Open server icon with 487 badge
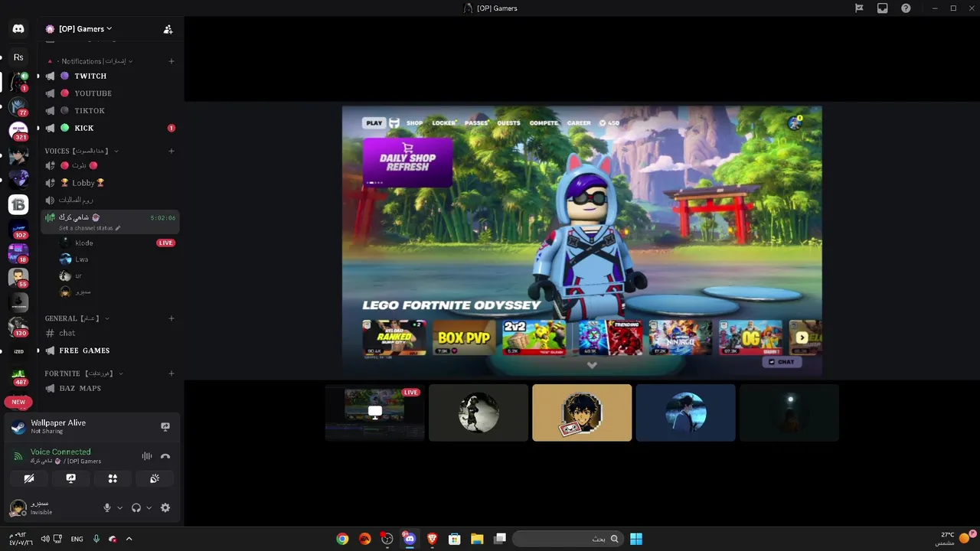This screenshot has height=551, width=980. coord(18,376)
